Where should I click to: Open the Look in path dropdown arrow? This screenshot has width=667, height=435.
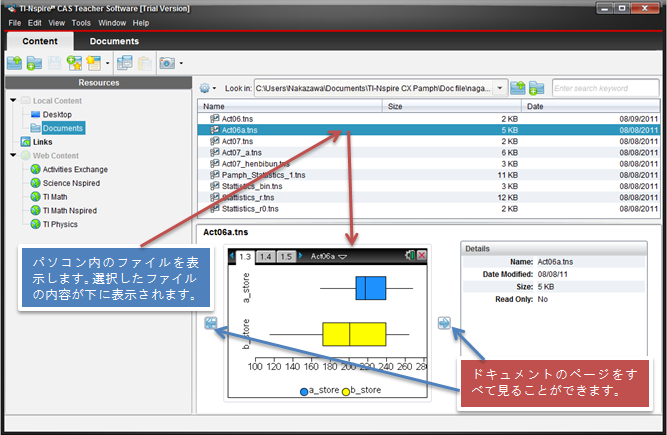pyautogui.click(x=500, y=88)
